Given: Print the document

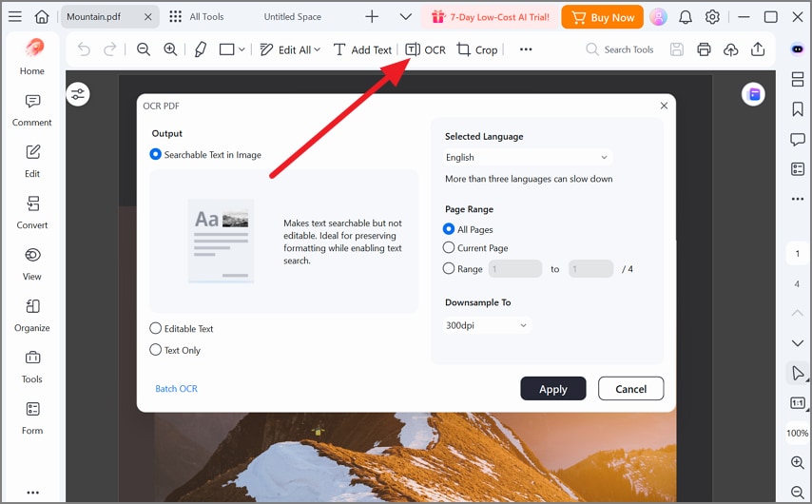Looking at the screenshot, I should pyautogui.click(x=704, y=49).
